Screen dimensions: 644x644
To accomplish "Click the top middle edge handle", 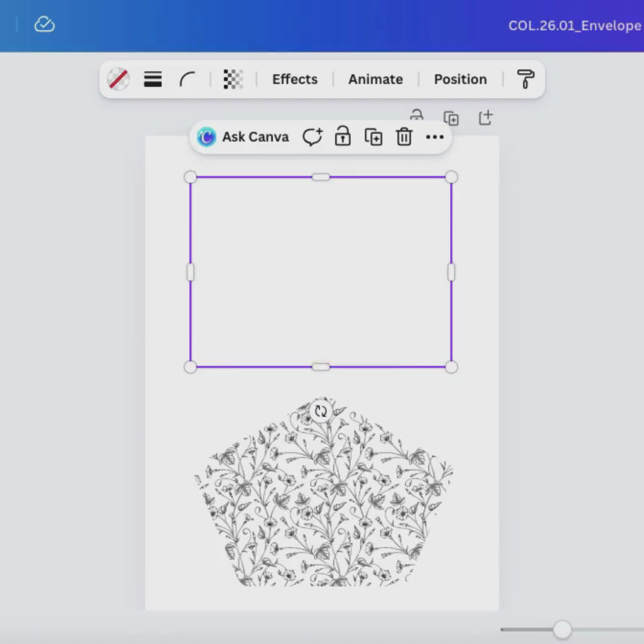I will [x=321, y=177].
